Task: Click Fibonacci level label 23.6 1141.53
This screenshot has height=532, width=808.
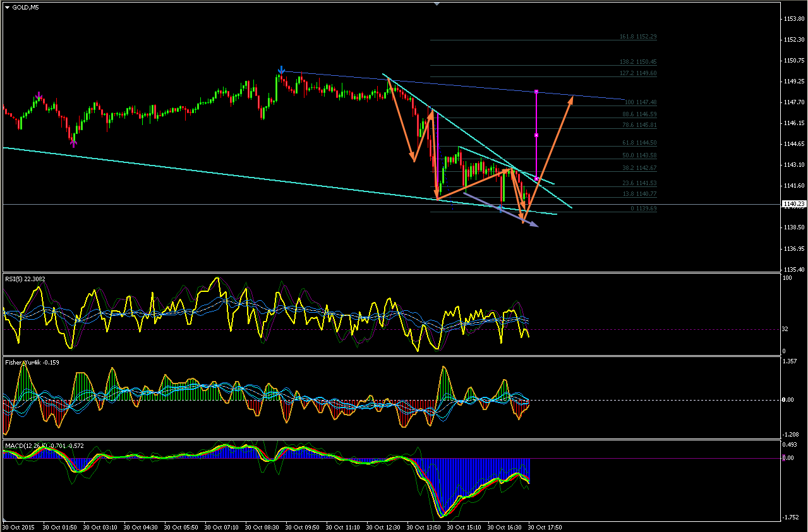Action: pos(639,183)
